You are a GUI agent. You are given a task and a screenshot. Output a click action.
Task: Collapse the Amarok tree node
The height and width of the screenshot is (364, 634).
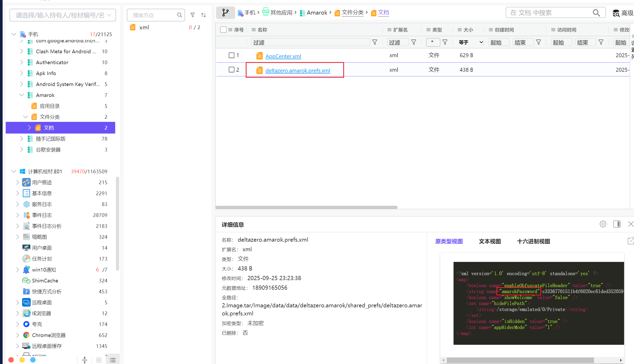pos(22,95)
